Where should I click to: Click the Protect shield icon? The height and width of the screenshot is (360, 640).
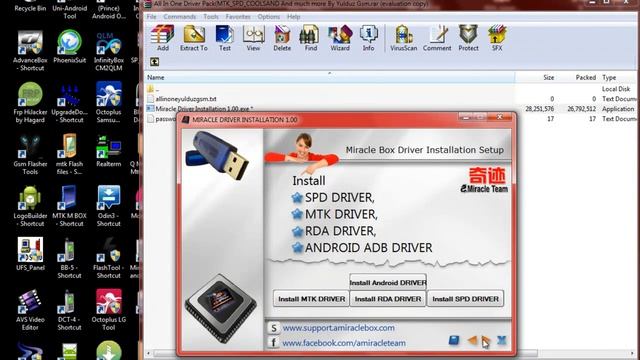click(468, 38)
